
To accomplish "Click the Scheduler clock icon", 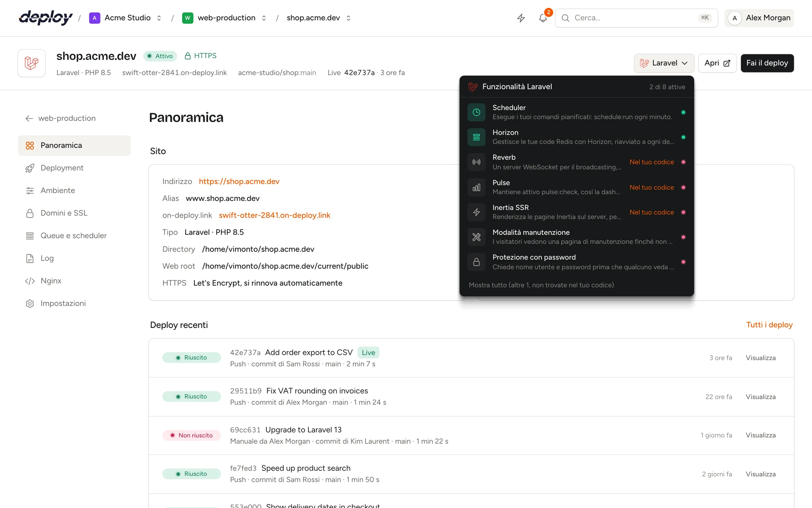I will pyautogui.click(x=476, y=112).
